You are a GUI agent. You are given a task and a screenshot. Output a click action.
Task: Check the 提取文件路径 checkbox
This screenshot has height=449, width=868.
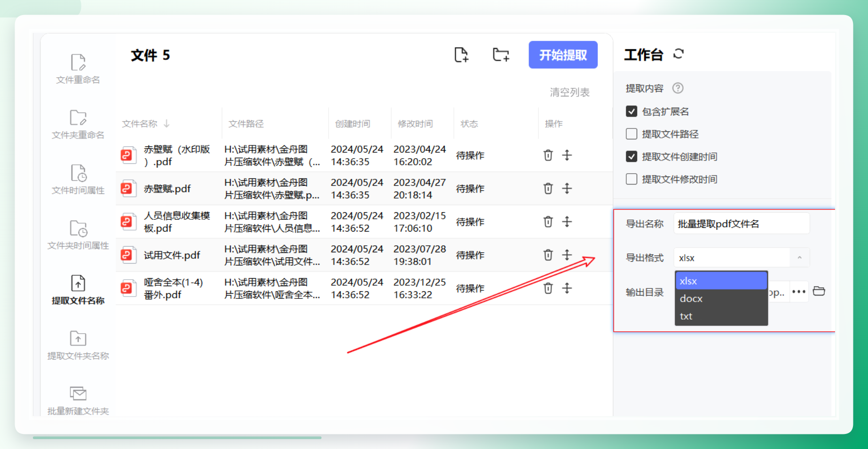pyautogui.click(x=631, y=134)
